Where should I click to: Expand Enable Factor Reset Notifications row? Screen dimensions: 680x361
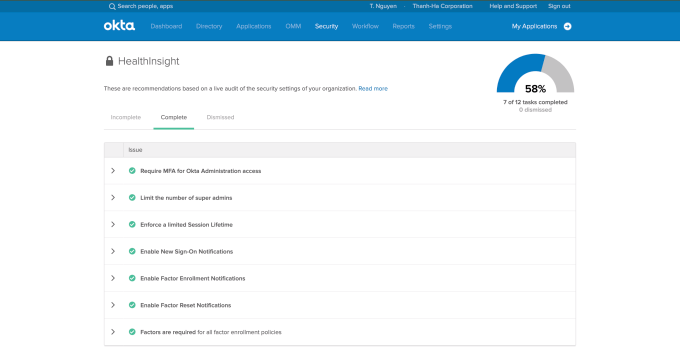[113, 305]
